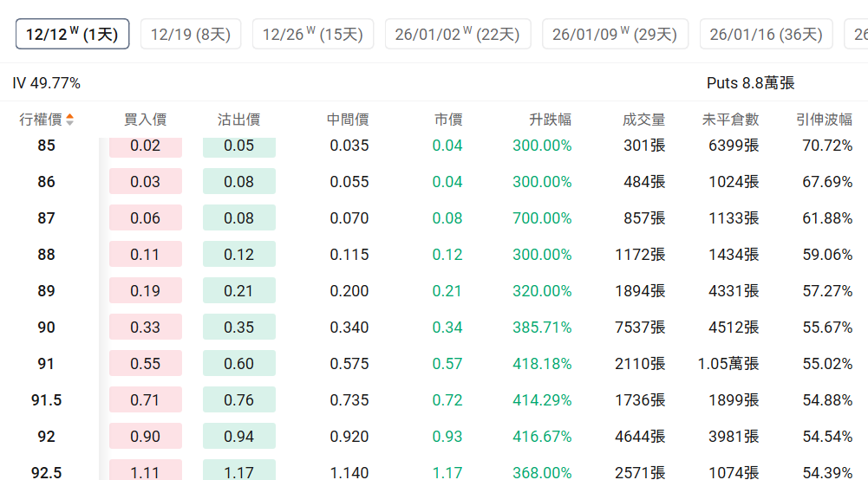Screen dimensions: 868x480
Task: Switch to 26/01/16 (36天) expiry tab
Action: tap(766, 34)
